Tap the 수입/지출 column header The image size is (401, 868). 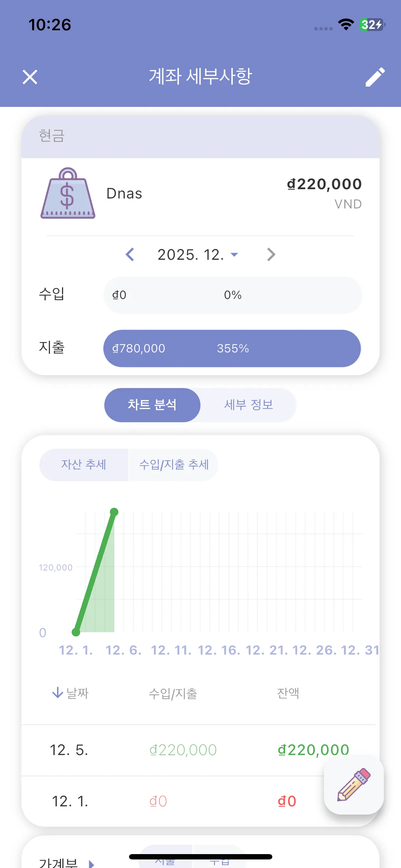173,693
